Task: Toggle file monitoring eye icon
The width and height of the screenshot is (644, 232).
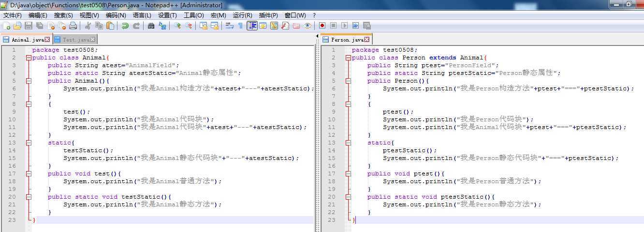Action: pyautogui.click(x=307, y=26)
